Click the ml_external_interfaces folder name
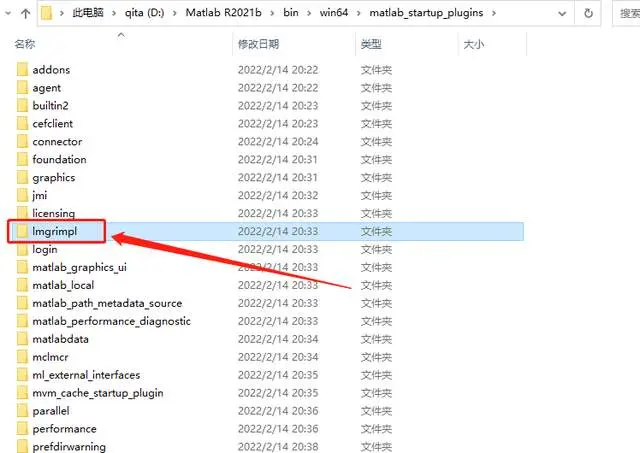This screenshot has width=640, height=453. 86,375
